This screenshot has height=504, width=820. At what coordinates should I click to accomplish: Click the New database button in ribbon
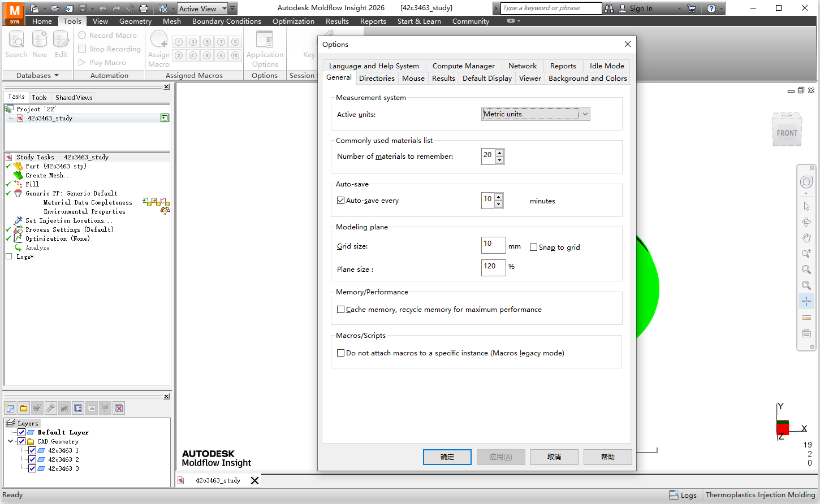(40, 44)
